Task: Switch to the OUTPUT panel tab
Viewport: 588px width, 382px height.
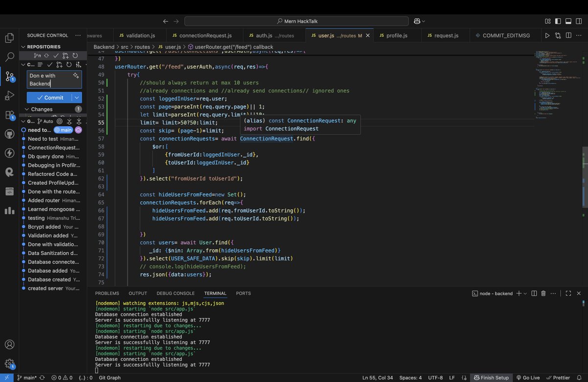Action: click(138, 293)
